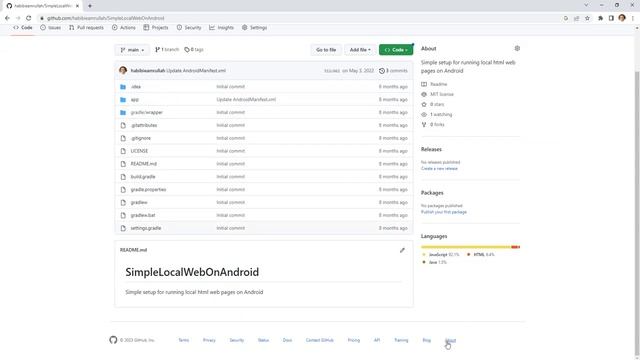Switch to the Issues tab

click(51, 28)
